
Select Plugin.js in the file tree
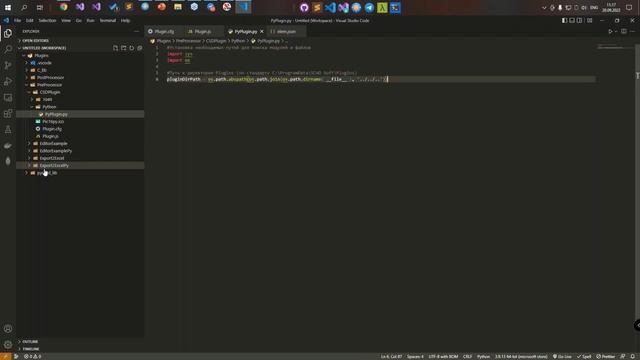[x=80, y=136]
